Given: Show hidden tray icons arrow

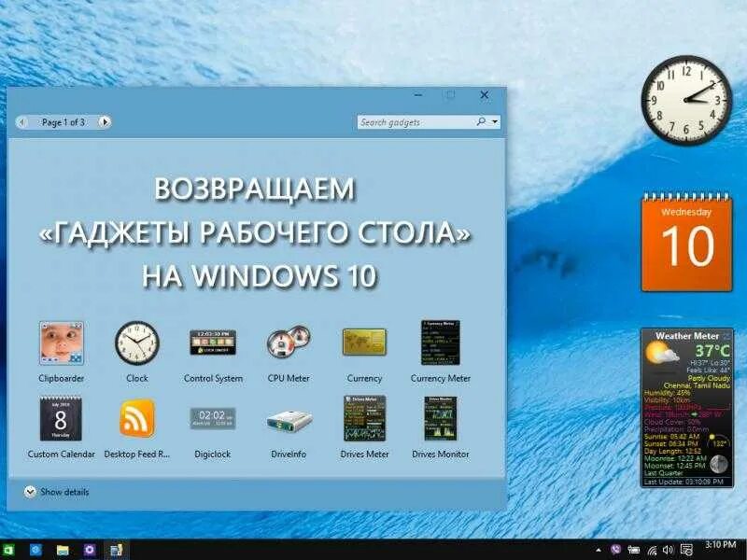Looking at the screenshot, I should point(599,550).
